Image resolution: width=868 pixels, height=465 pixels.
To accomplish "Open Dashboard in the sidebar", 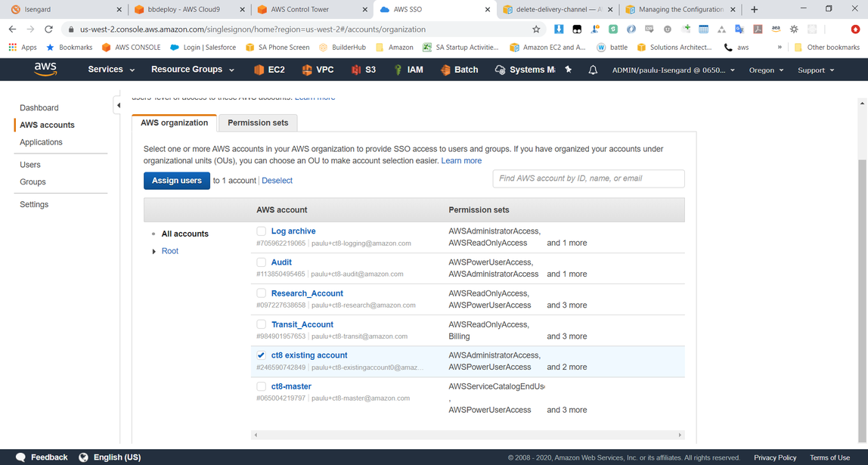I will pos(39,108).
